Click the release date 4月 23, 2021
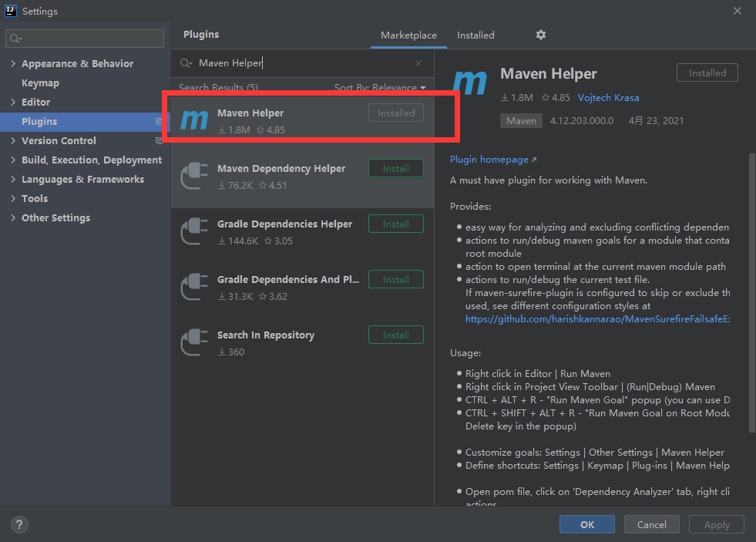This screenshot has width=756, height=542. coord(656,120)
